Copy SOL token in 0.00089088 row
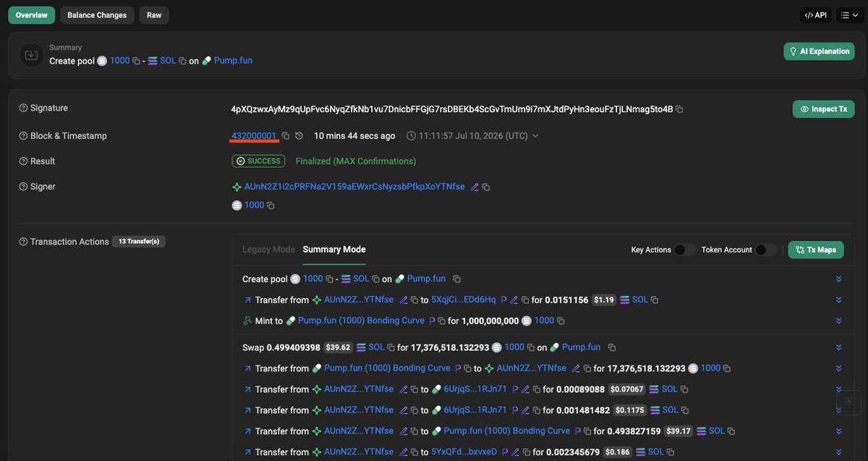 684,389
